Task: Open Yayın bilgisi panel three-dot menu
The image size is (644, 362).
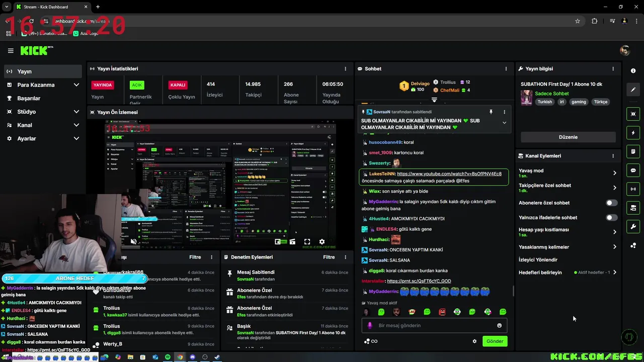Action: click(x=613, y=69)
